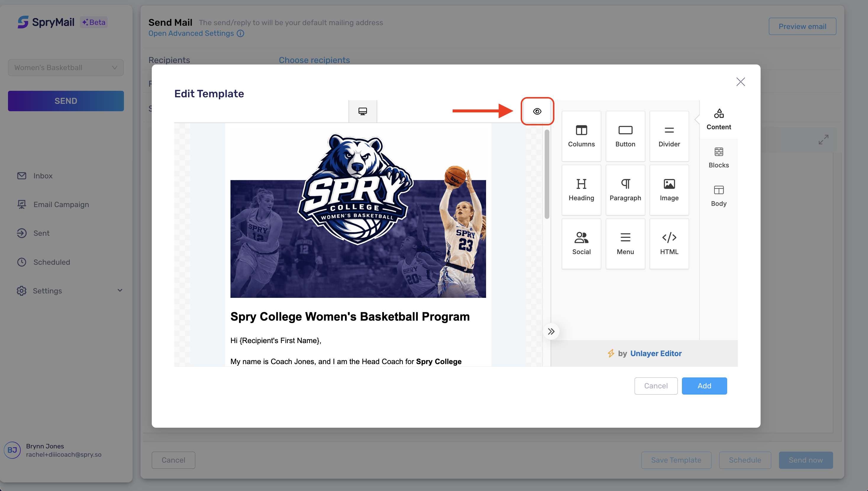Click Cancel in the Edit Template dialog

[x=656, y=385]
